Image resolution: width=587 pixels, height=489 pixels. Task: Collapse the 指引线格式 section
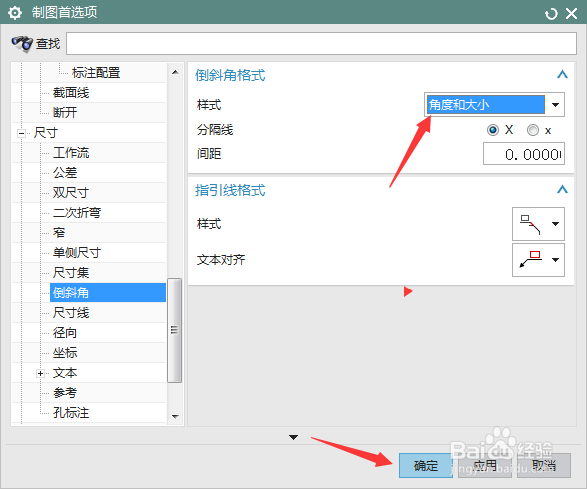click(562, 189)
